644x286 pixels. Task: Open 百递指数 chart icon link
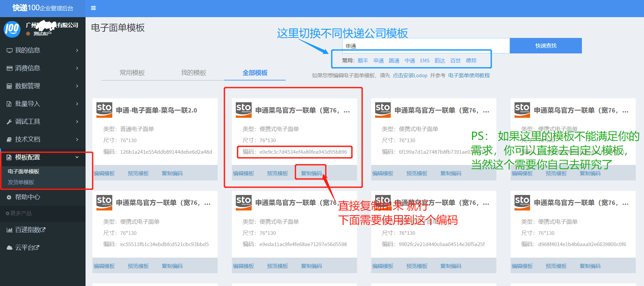click(10, 230)
